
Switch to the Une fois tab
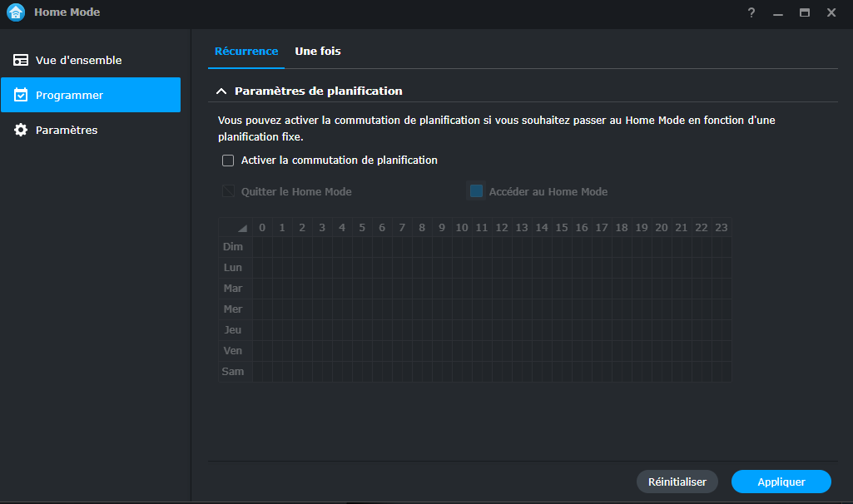[x=318, y=52]
